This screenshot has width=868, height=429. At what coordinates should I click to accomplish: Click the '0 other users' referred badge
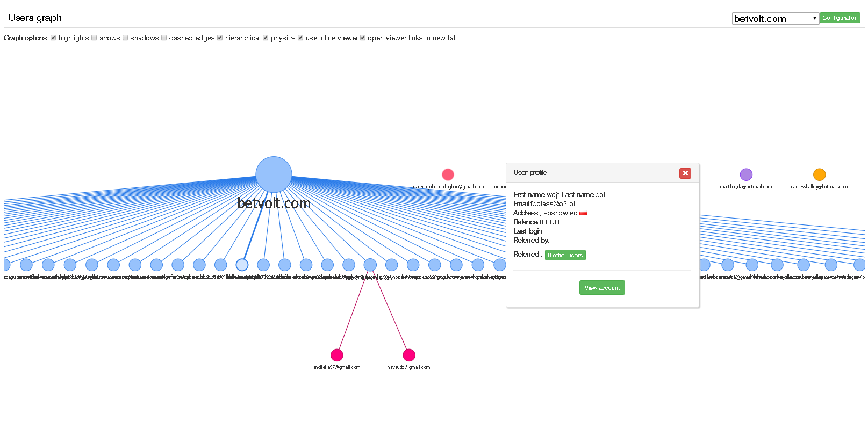pyautogui.click(x=565, y=255)
